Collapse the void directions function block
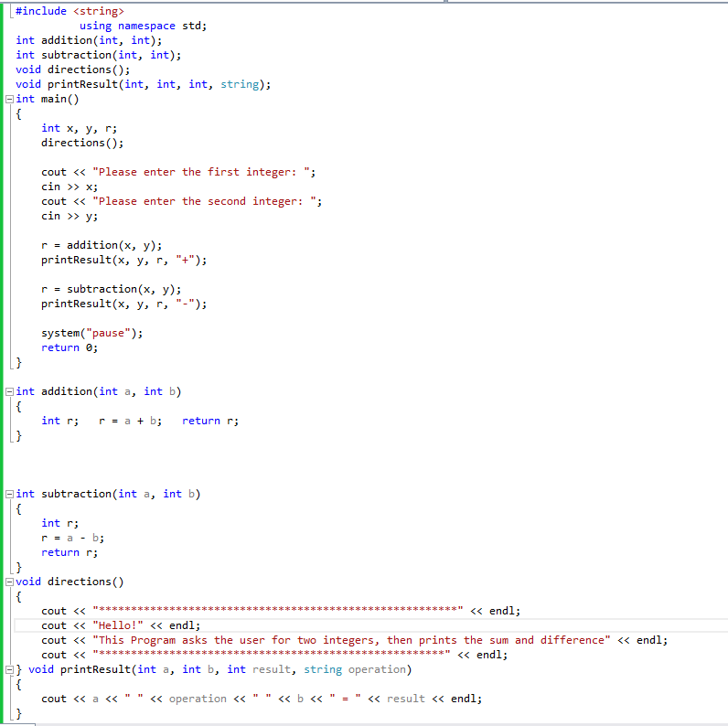This screenshot has height=726, width=728. [x=9, y=582]
